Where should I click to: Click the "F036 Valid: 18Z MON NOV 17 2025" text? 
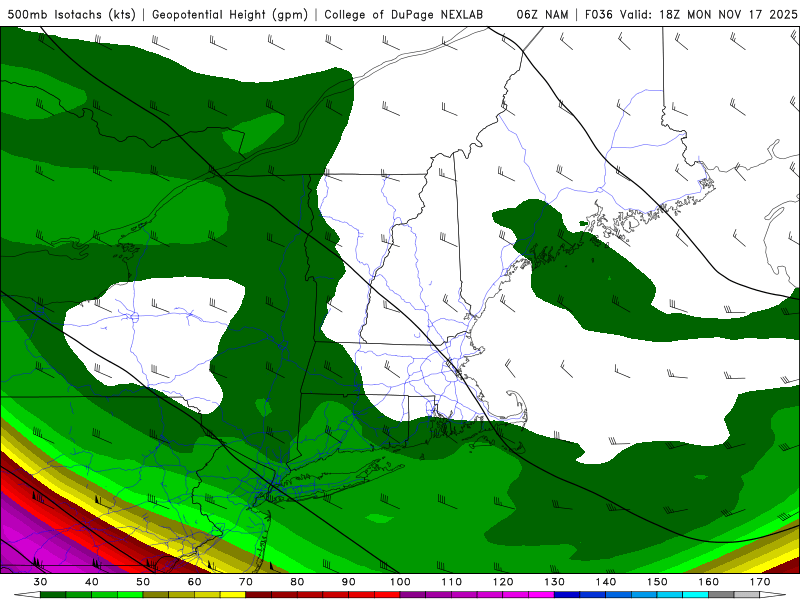tap(690, 15)
